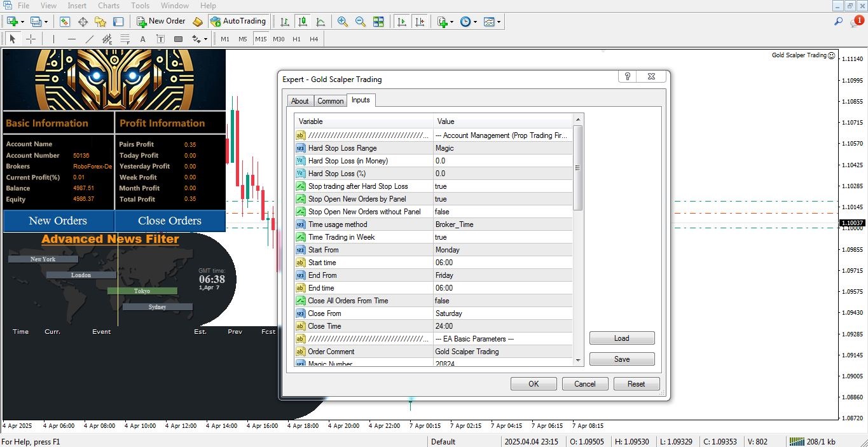This screenshot has height=447, width=868.
Task: Toggle chart Auto Scroll
Action: pyautogui.click(x=402, y=21)
